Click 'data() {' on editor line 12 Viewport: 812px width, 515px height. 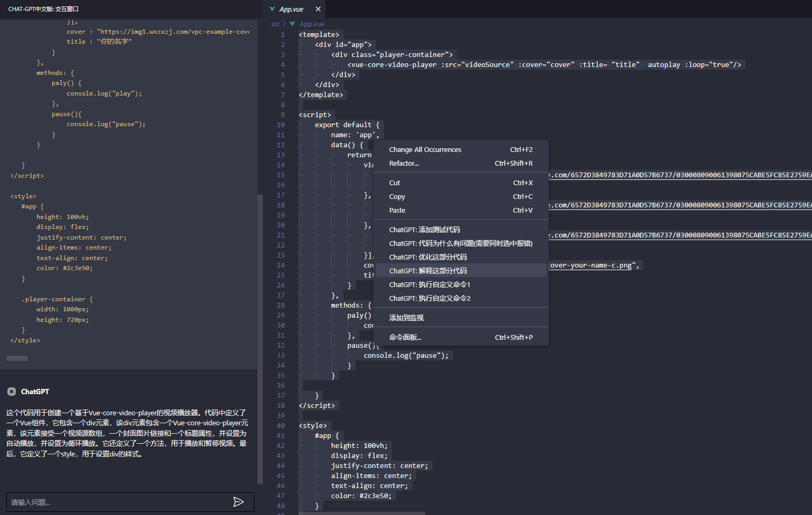(347, 145)
